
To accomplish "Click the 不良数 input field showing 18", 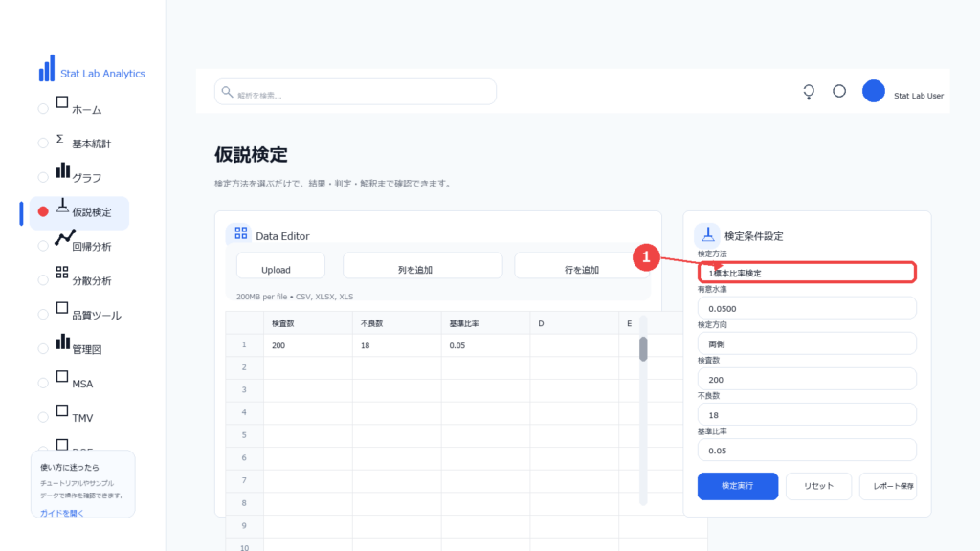I will click(807, 415).
